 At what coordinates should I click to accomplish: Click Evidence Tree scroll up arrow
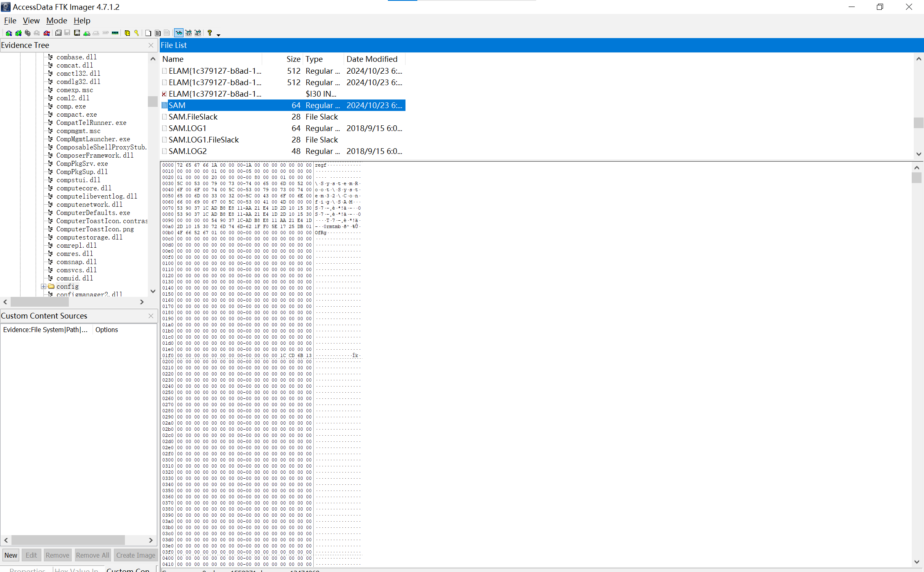tap(153, 59)
